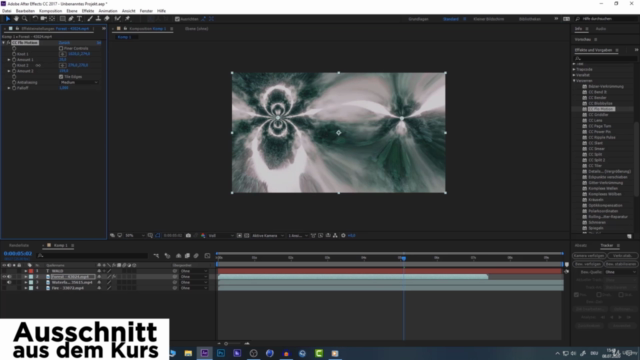Select the Brush tool
This screenshot has width=640, height=360.
tap(90, 19)
